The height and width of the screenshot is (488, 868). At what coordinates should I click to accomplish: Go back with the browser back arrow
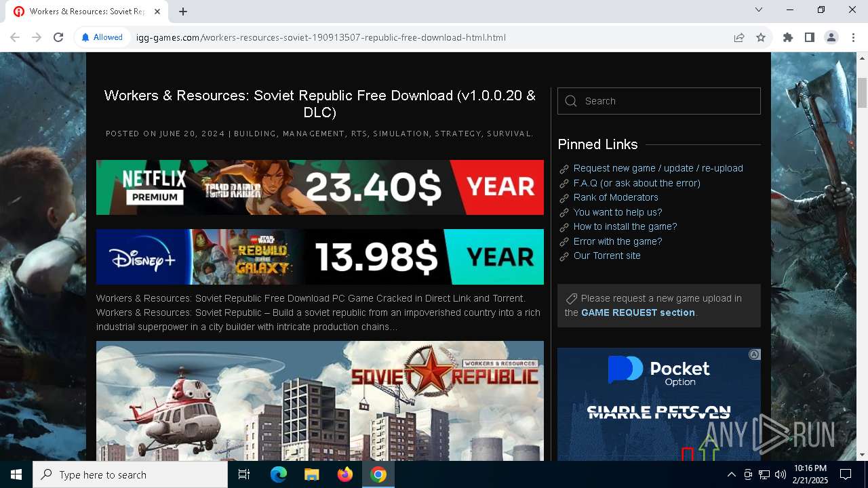15,37
